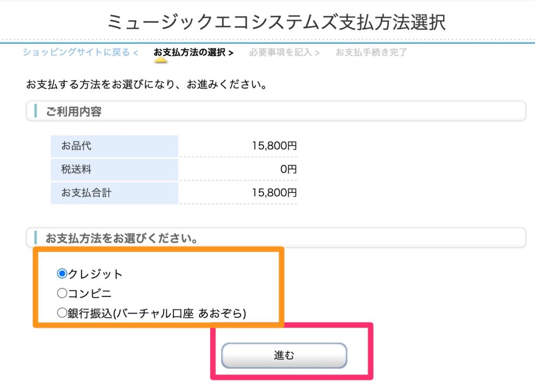Click the teal accent bar beside ご利用内容
Screen dimensions: 535x392
coord(36,111)
